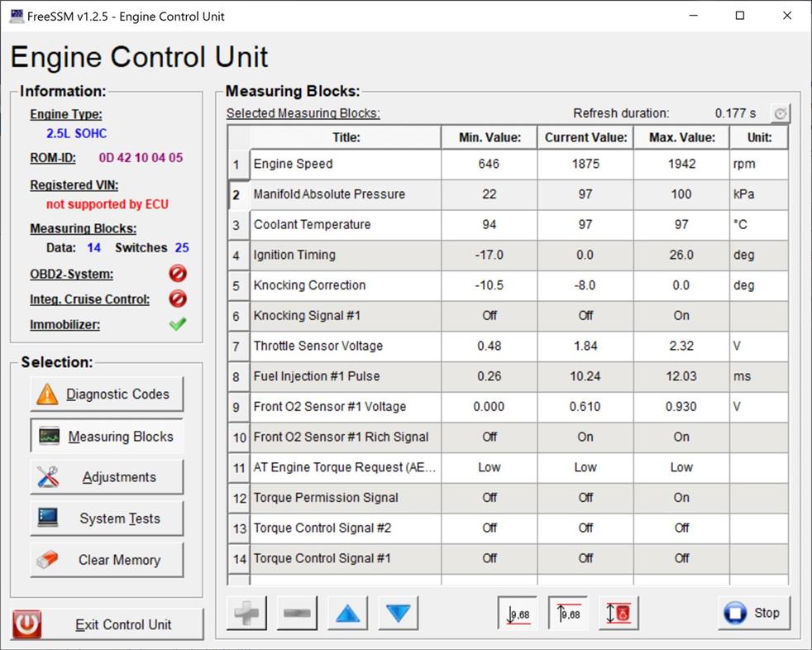Click row header number 2
This screenshot has height=650, width=812.
click(x=238, y=194)
